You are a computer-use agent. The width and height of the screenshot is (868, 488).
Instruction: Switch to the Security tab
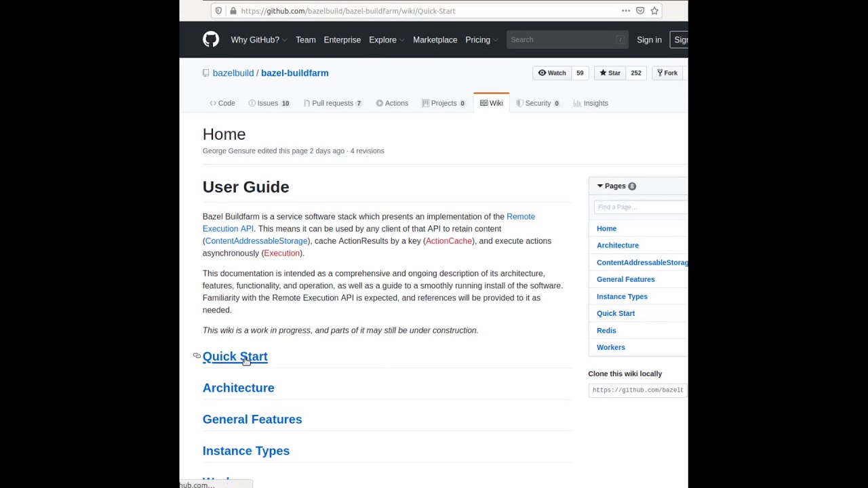[538, 103]
